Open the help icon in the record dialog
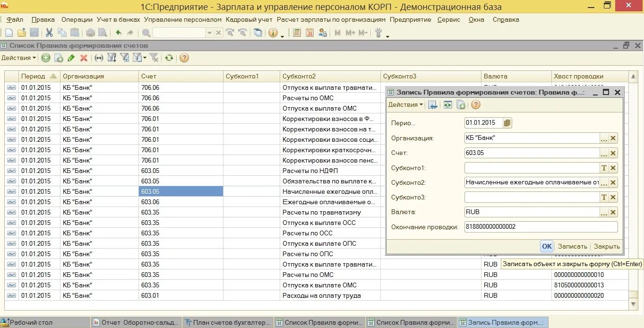The image size is (644, 328). (476, 104)
